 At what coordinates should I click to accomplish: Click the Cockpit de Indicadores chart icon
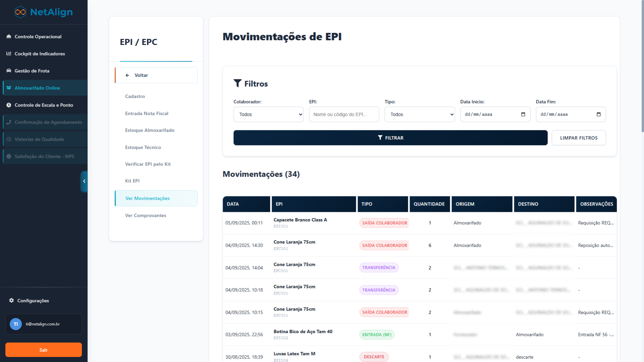(x=9, y=54)
